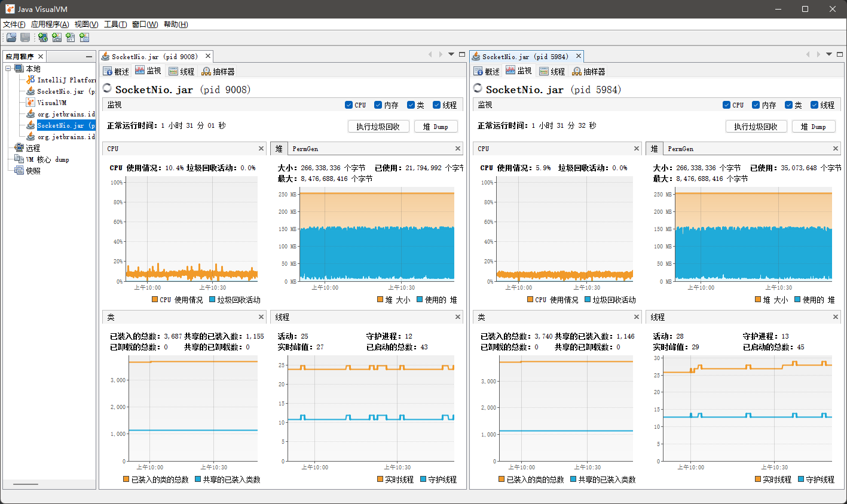The height and width of the screenshot is (504, 847).
Task: Click 堆 Dump button in pid 9008 panel
Action: (x=436, y=127)
